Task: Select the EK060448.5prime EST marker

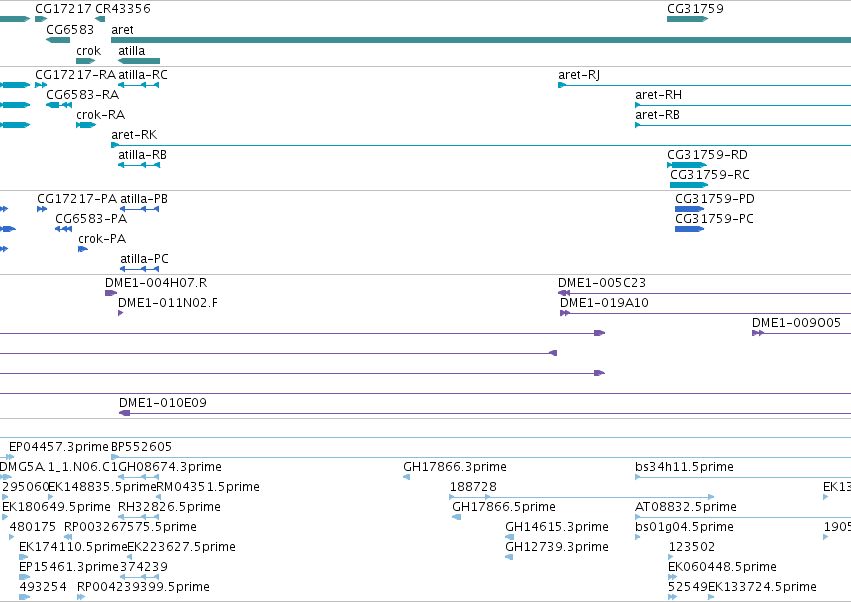Action: pos(672,577)
